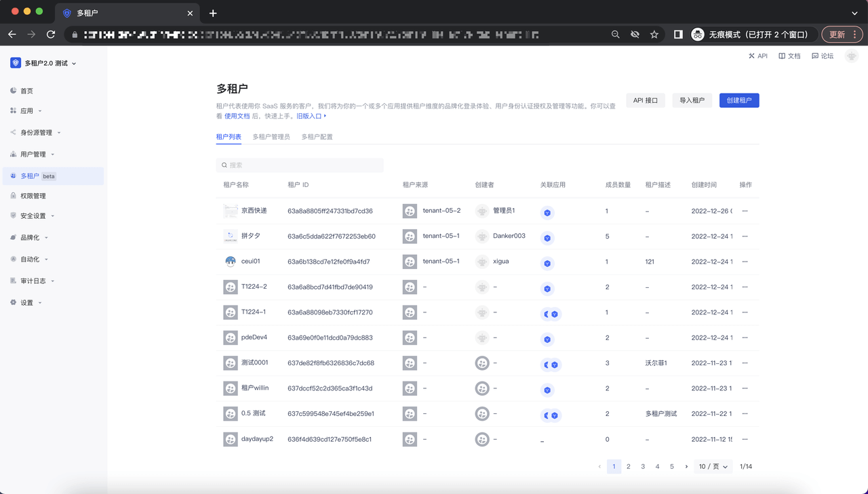868x494 pixels.
Task: Open the 使用文档 link
Action: pyautogui.click(x=237, y=117)
